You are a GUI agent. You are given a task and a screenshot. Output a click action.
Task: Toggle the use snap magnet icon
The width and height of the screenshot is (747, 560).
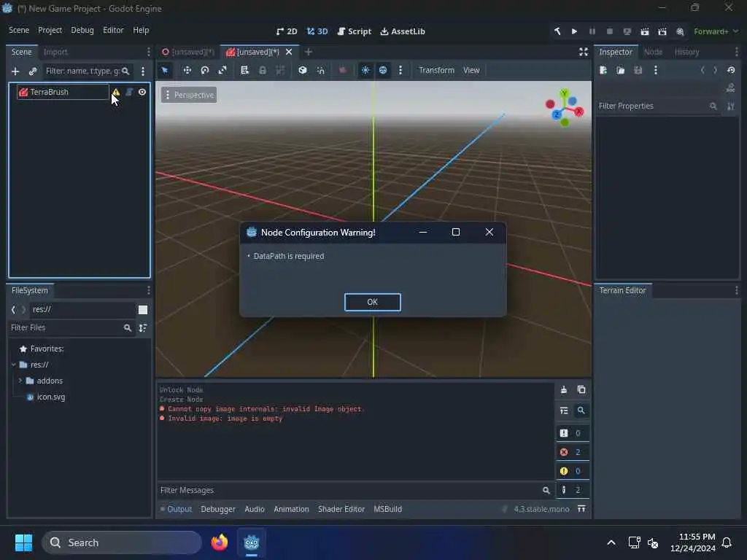coord(321,70)
